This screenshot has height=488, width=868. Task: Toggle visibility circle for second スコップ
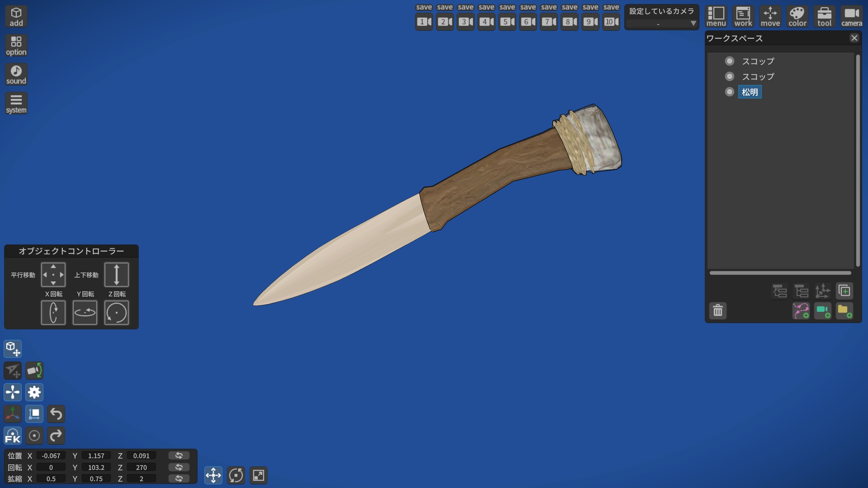point(729,76)
